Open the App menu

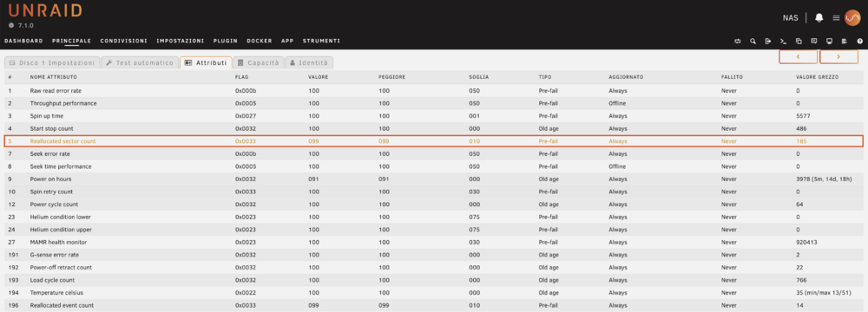(x=287, y=41)
